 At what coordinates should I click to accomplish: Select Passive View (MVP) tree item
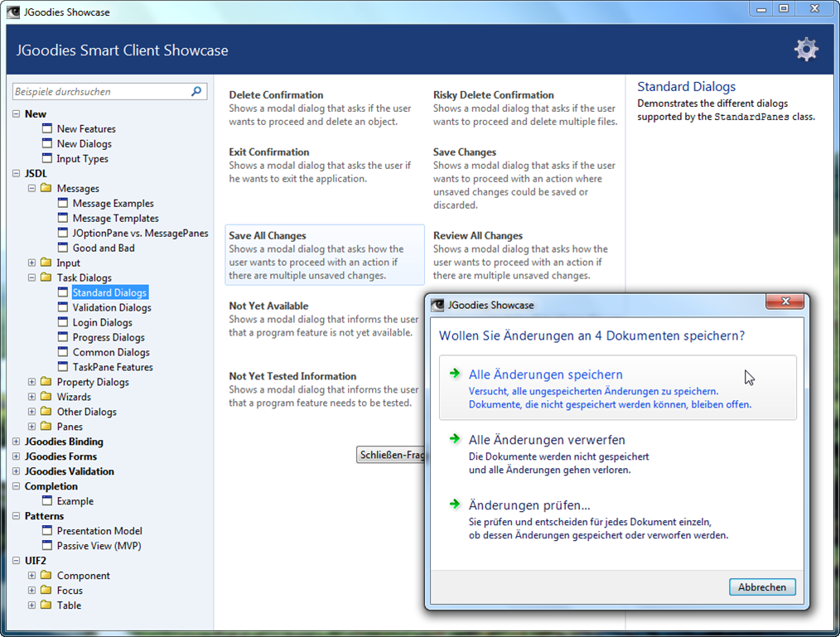[99, 545]
